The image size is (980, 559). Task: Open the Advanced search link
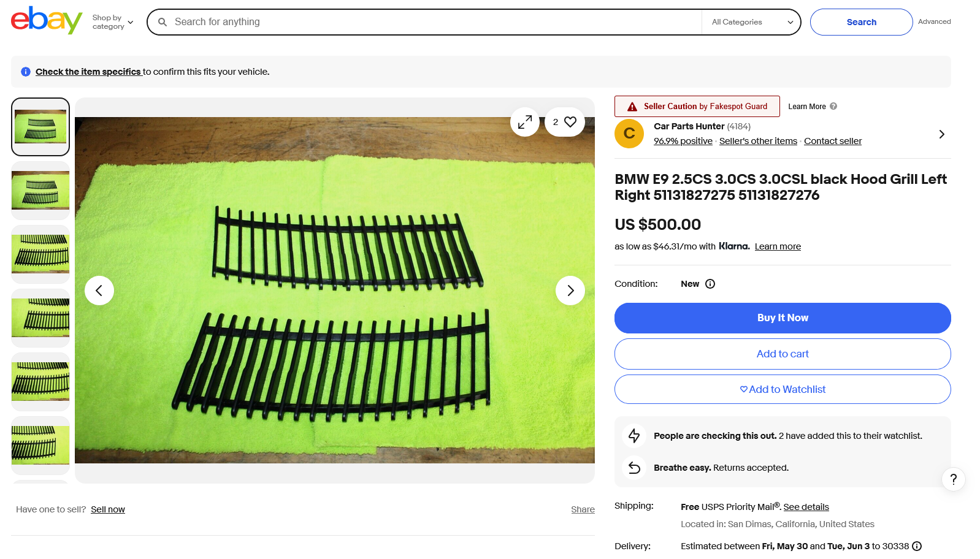pyautogui.click(x=934, y=21)
